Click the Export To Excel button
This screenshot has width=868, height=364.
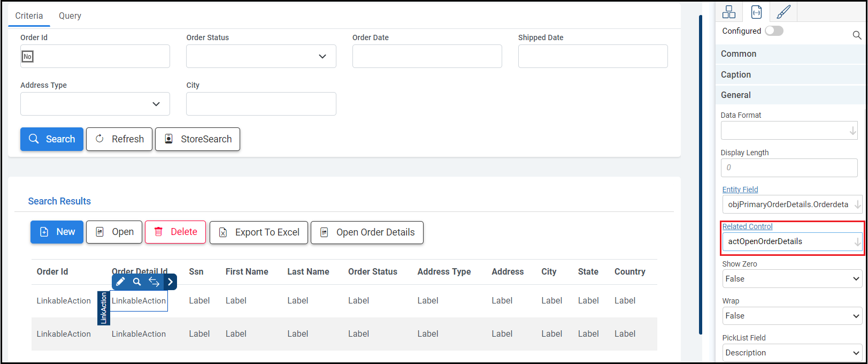259,232
